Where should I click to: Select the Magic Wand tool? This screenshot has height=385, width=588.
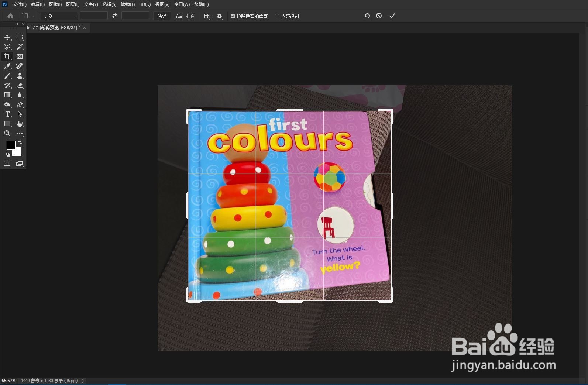click(20, 47)
